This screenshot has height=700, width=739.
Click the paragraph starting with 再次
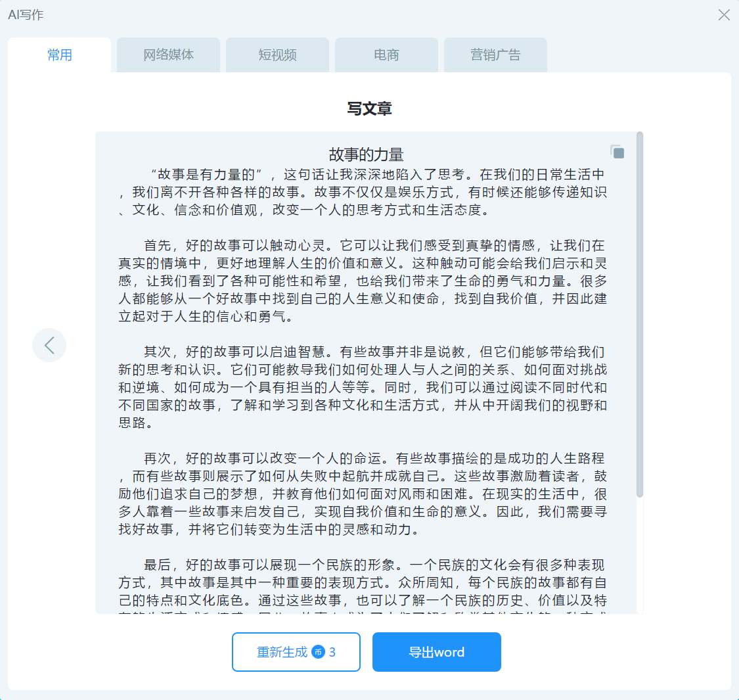(363, 494)
